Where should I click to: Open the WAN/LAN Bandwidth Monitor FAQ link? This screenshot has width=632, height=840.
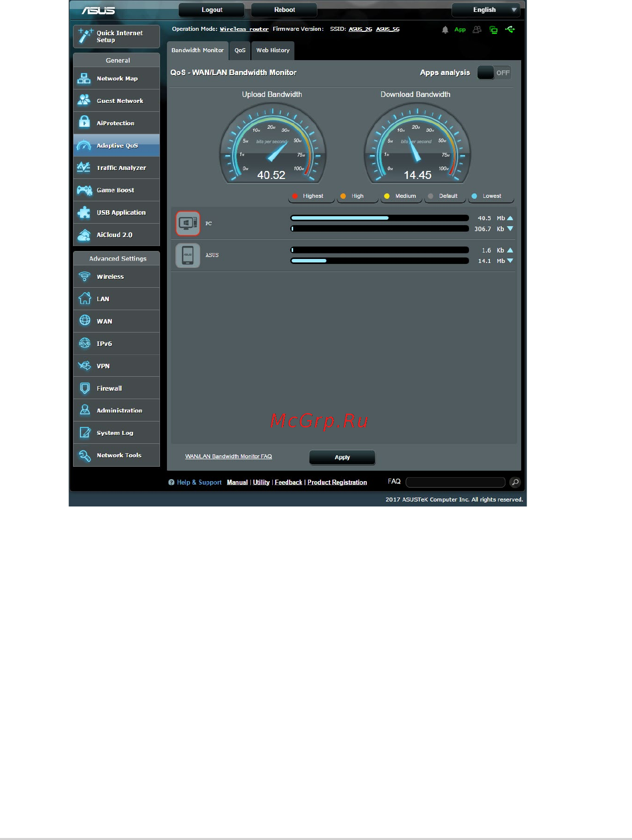pyautogui.click(x=229, y=456)
